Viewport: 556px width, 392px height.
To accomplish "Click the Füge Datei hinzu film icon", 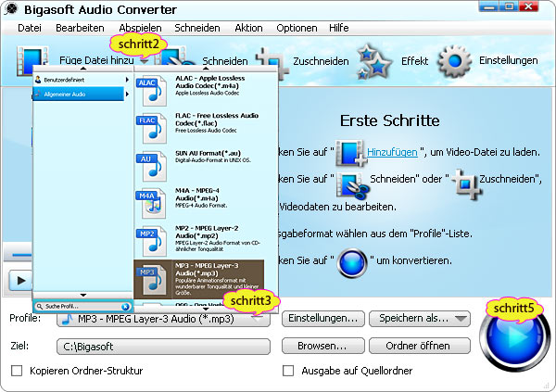I will pos(32,60).
